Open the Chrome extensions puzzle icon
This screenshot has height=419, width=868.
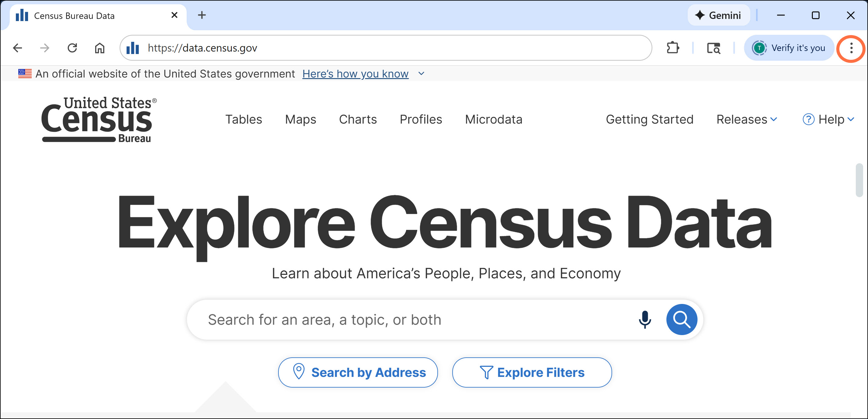pos(673,48)
